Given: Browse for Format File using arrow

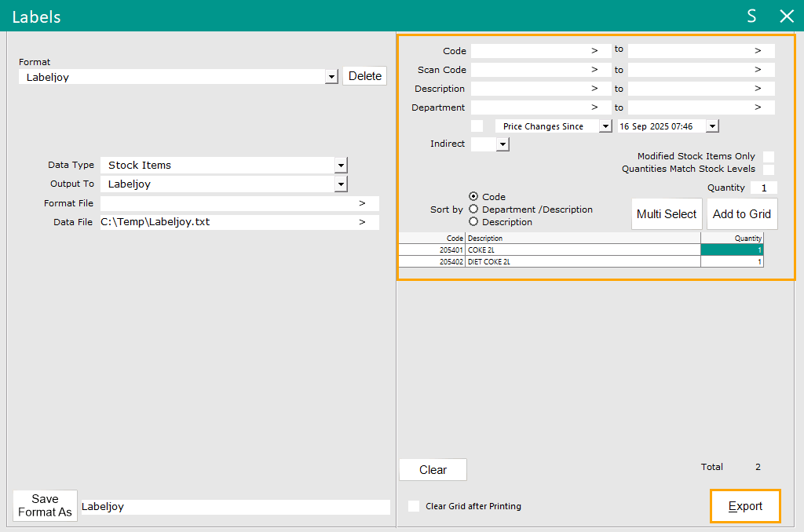Looking at the screenshot, I should coord(362,203).
